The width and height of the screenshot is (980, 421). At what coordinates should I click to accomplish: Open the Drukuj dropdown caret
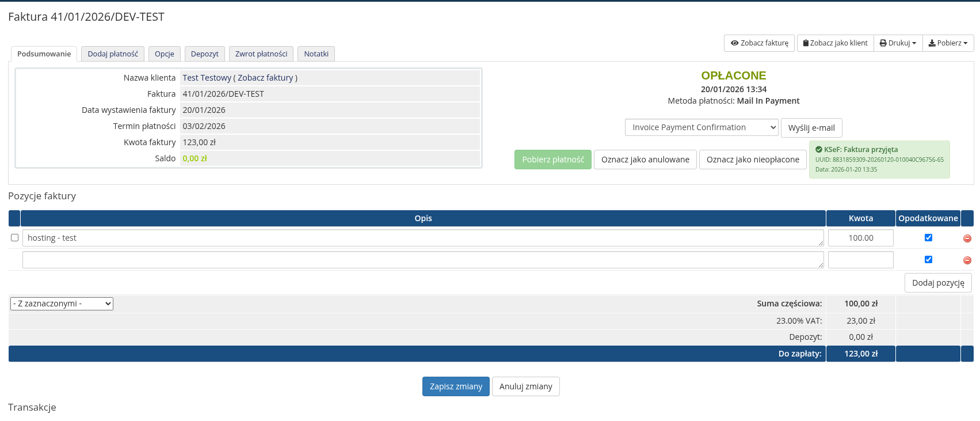pyautogui.click(x=914, y=43)
